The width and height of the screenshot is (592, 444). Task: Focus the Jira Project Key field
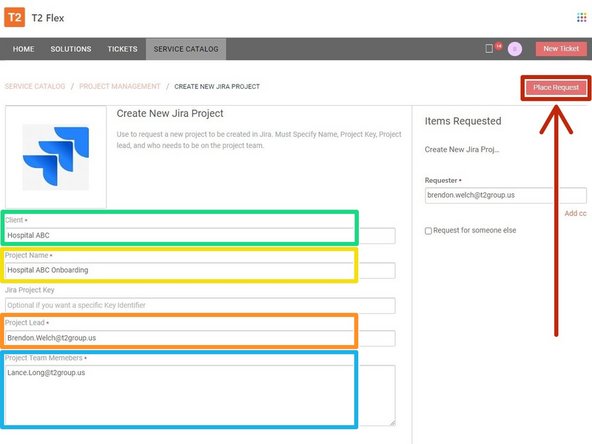[200, 305]
